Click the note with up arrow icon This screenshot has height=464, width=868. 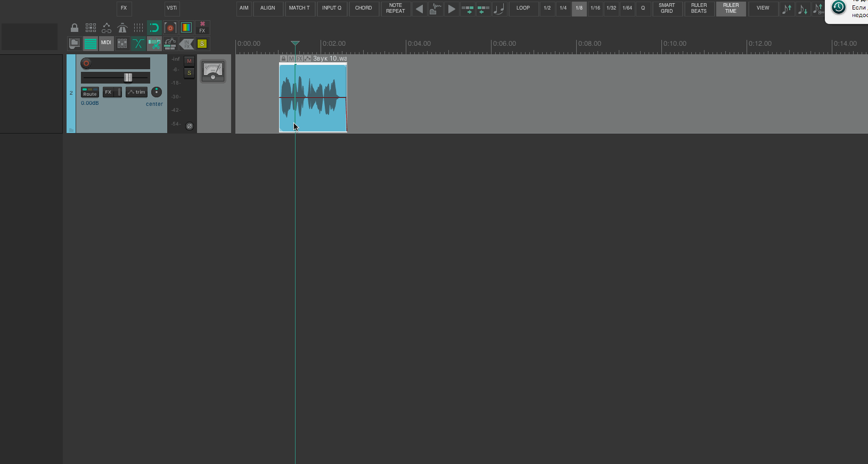click(787, 9)
